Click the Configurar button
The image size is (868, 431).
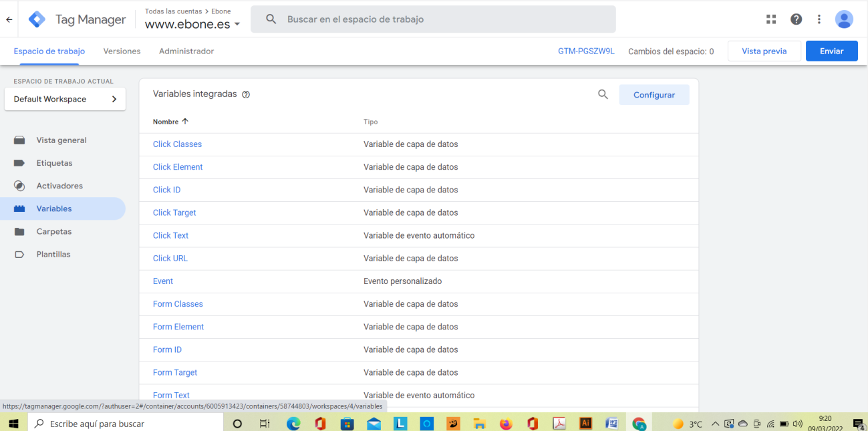pos(654,95)
